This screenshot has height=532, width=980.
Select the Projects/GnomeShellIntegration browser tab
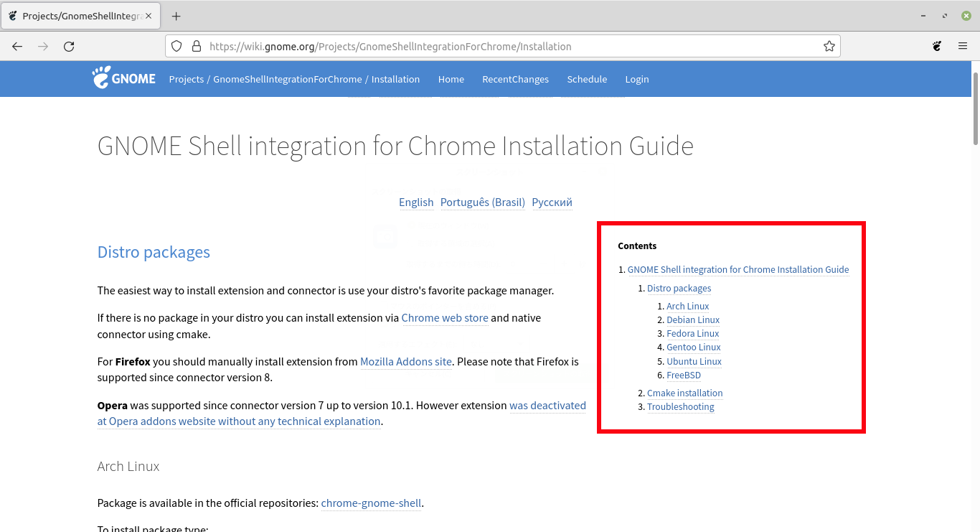click(80, 16)
